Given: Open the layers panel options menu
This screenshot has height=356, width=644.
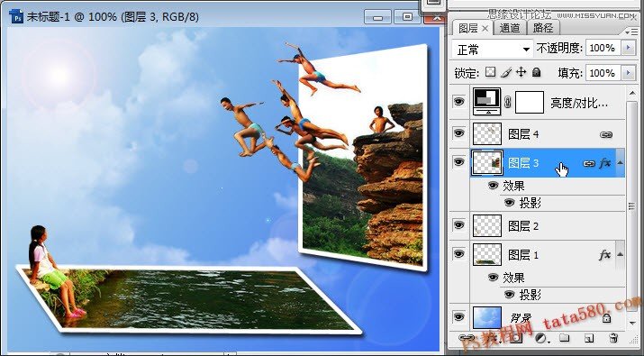Looking at the screenshot, I should (631, 32).
